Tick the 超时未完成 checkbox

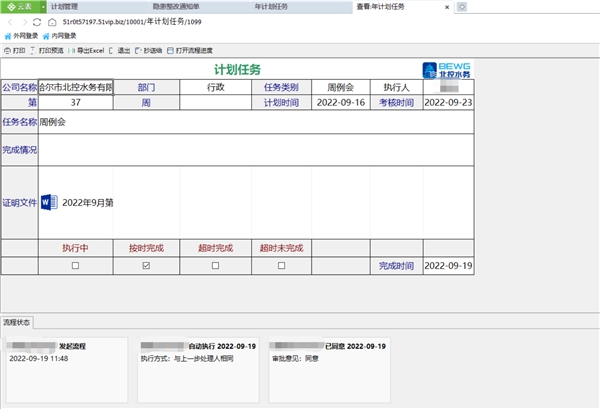pos(282,266)
